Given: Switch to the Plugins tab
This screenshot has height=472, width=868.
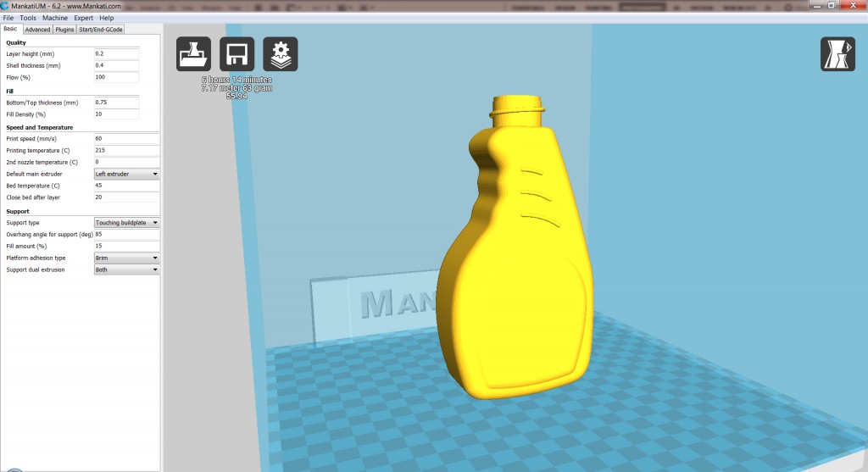Looking at the screenshot, I should 64,30.
